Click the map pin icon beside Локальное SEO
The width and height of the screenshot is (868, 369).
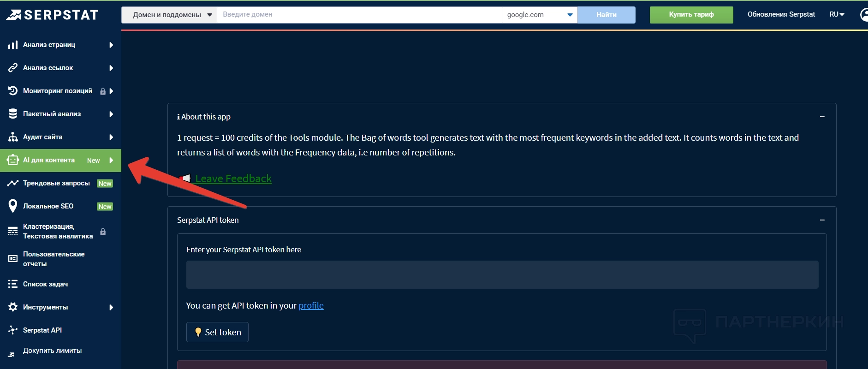(13, 206)
